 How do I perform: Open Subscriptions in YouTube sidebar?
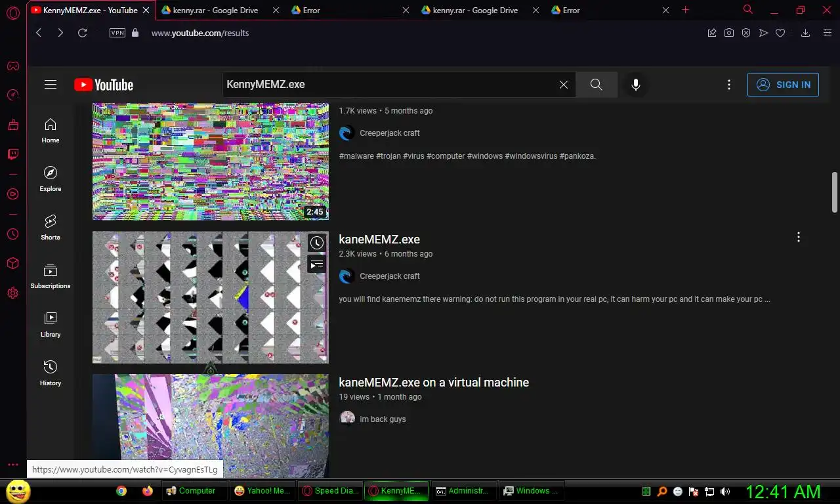tap(51, 276)
